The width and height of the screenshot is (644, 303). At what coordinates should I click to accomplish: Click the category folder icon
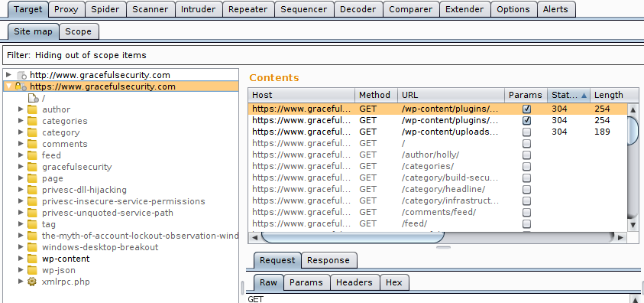click(x=32, y=132)
